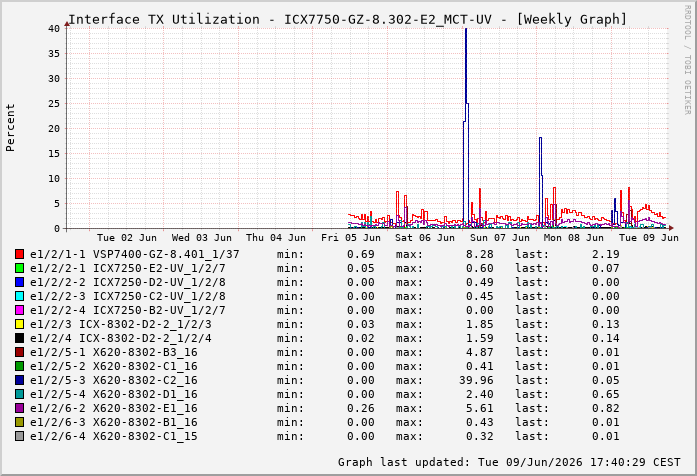Click the purple swatch for e1/2/6-2
Screen dimensions: 697x476
[x=19, y=408]
